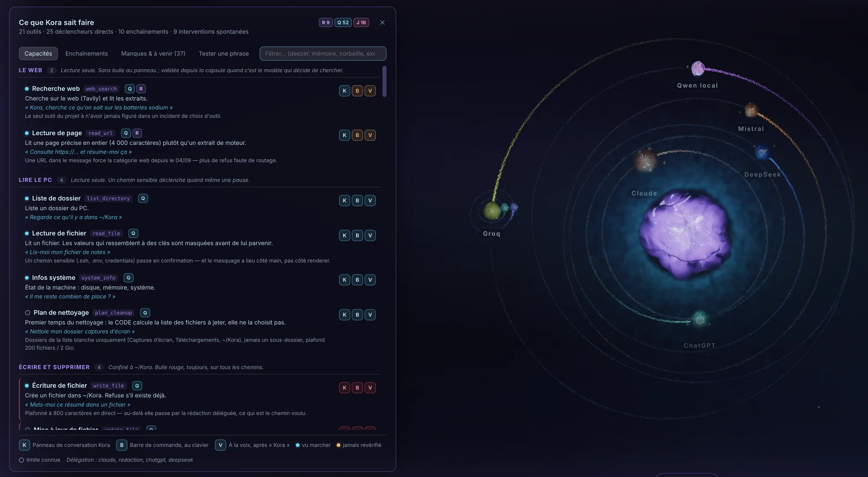
Task: Click the J 16 counter badge
Action: 361,23
